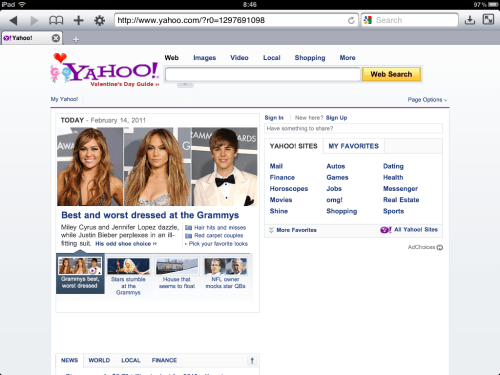The width and height of the screenshot is (500, 375).
Task: Open 'His odd shoe choice' link
Action: [x=126, y=244]
